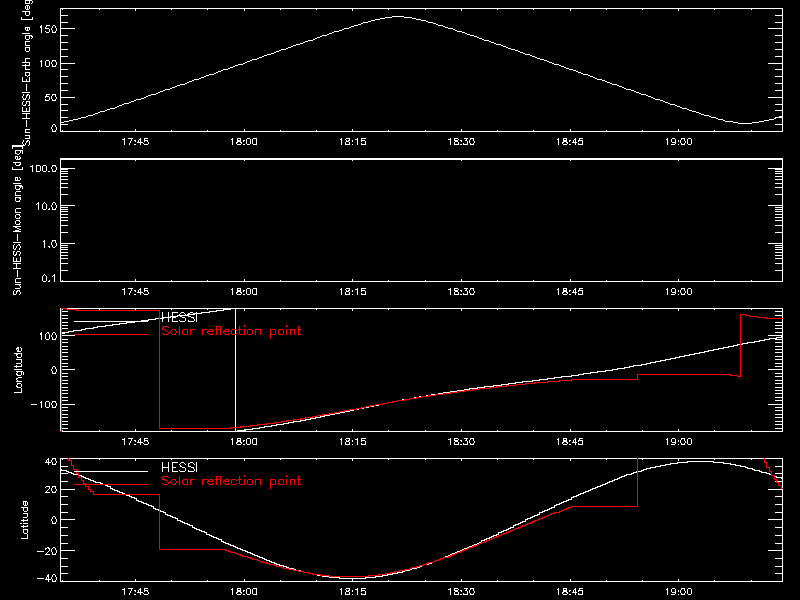This screenshot has width=800, height=600.
Task: Click the 0.1 tick on Moon angle axis
Action: tap(49, 278)
